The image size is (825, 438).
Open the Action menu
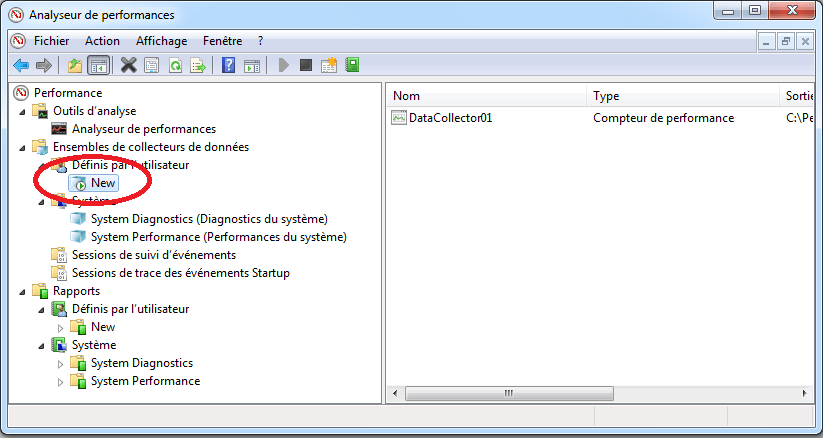pos(102,41)
